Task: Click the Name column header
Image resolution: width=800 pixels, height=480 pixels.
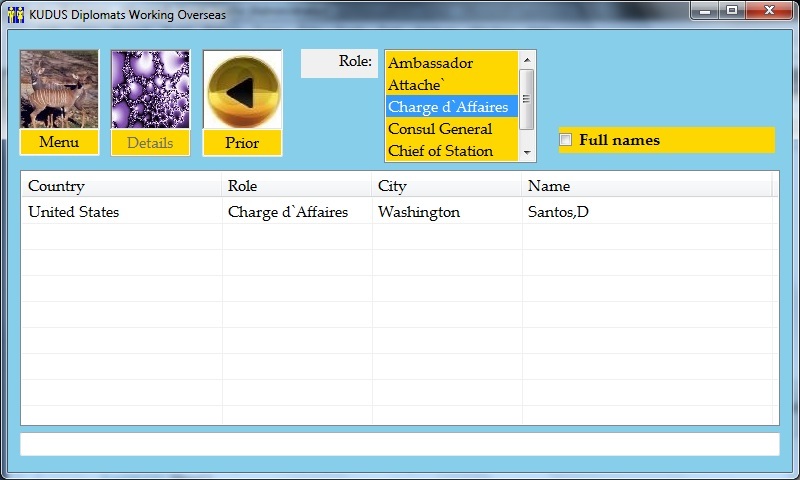Action: tap(646, 186)
